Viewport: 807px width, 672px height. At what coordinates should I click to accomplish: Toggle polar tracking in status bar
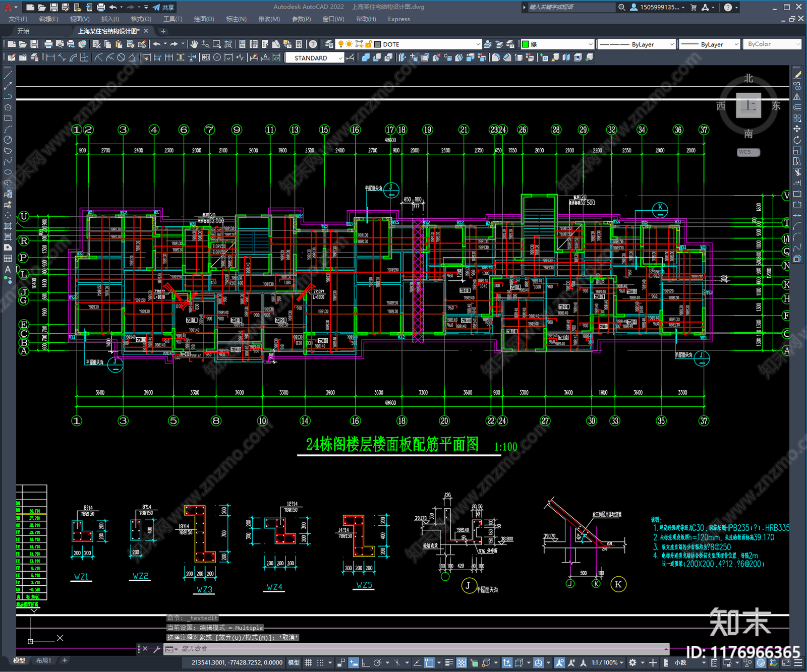click(377, 662)
